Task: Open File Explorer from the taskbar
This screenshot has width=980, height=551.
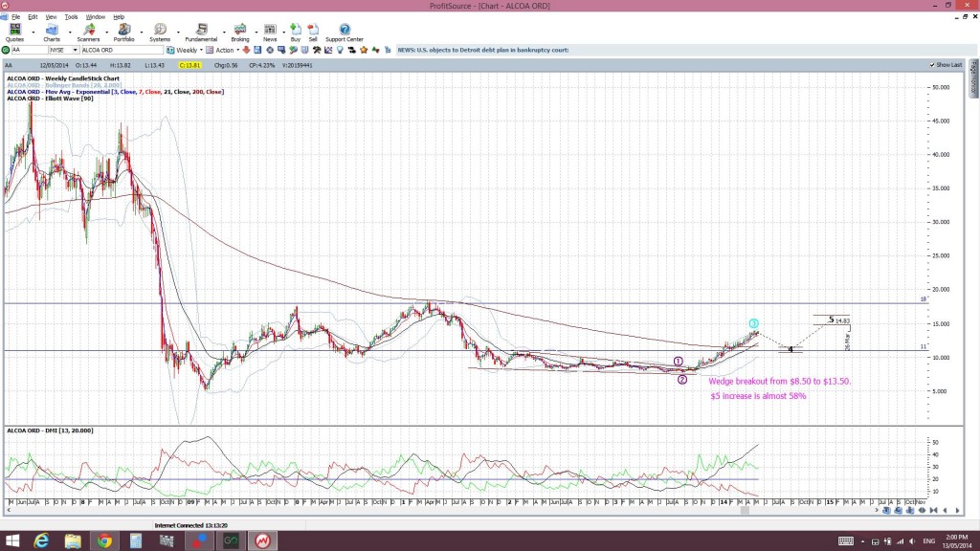Action: click(x=73, y=540)
